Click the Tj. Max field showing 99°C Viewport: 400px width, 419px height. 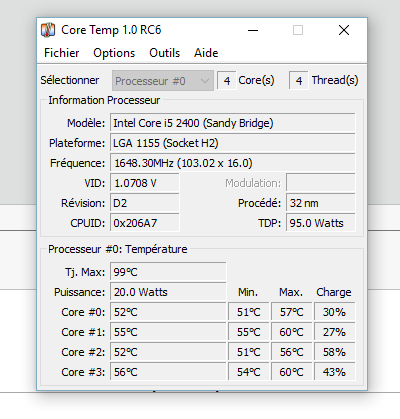click(x=168, y=272)
